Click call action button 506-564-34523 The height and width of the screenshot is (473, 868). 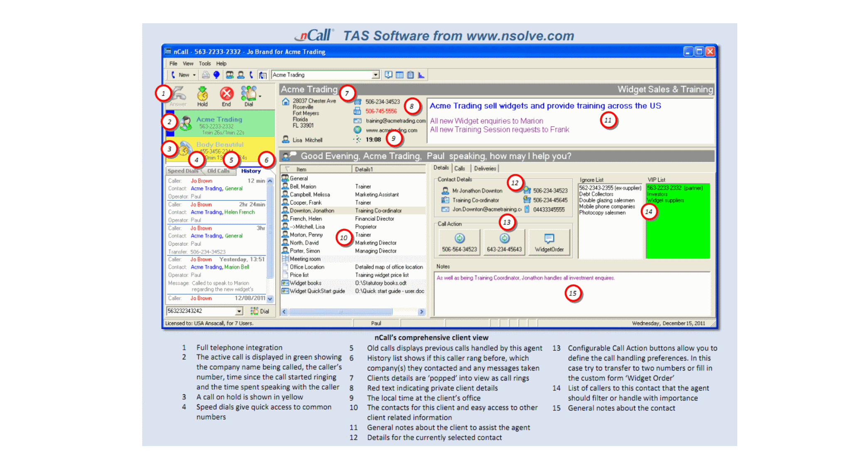pos(459,243)
